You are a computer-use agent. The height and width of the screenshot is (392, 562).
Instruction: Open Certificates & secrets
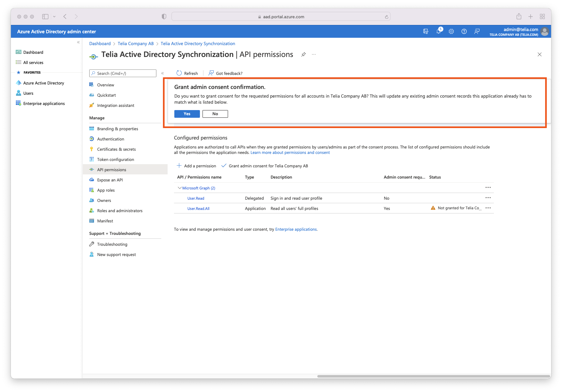click(x=116, y=149)
